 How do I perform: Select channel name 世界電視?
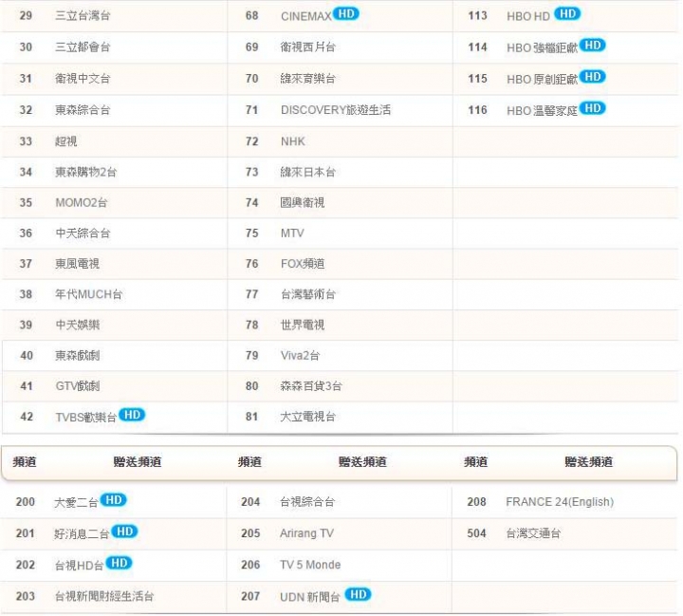pos(303,325)
